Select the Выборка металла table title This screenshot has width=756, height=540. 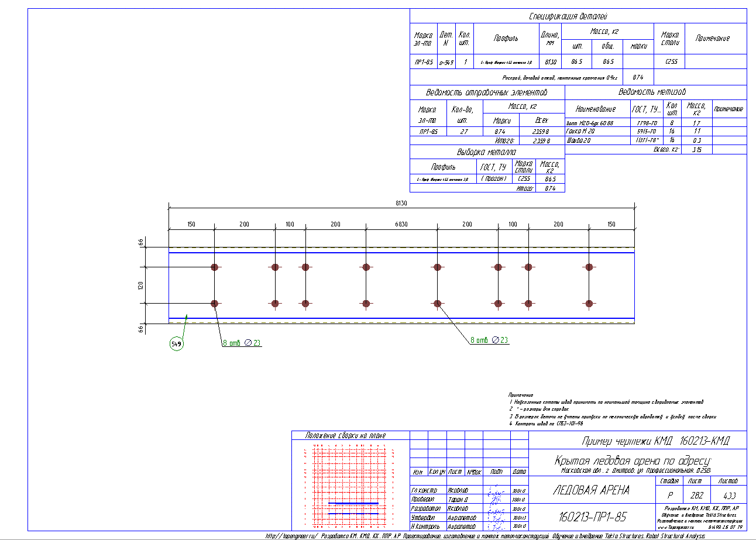coord(486,152)
